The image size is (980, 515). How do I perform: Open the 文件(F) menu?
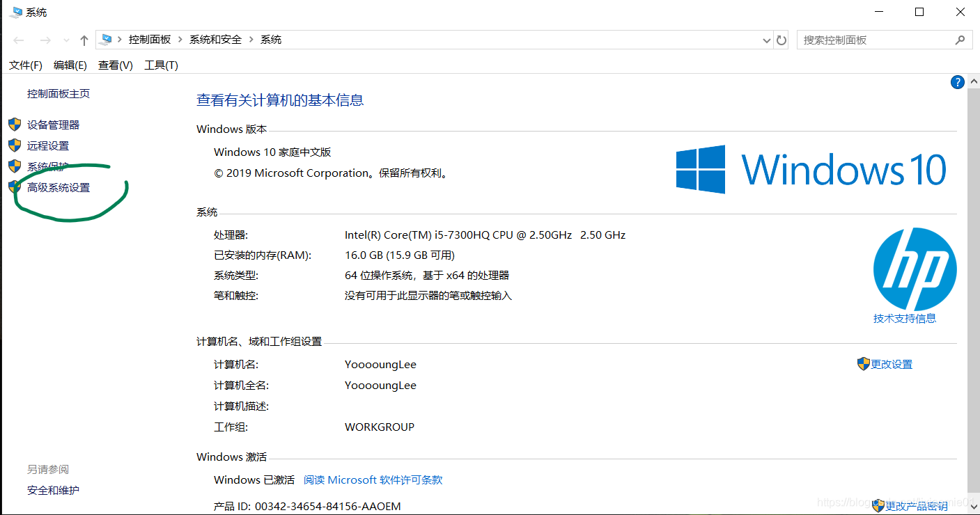26,65
